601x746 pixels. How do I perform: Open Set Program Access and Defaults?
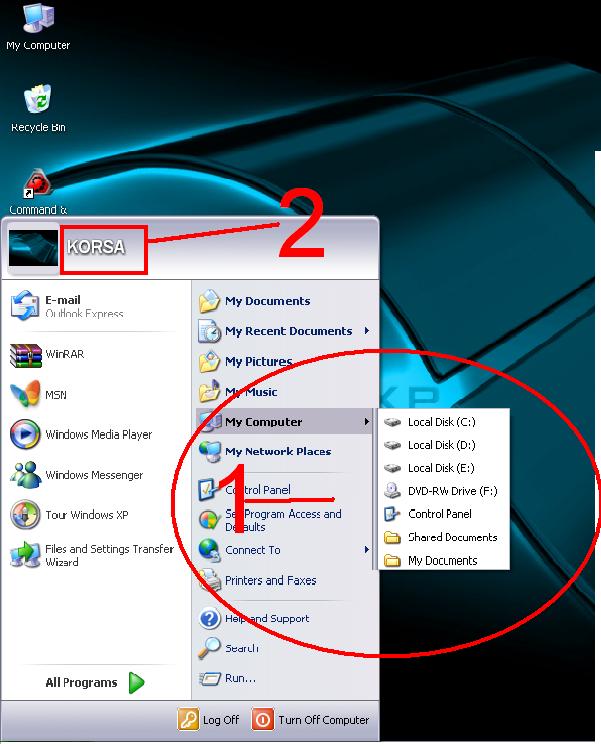click(x=284, y=520)
